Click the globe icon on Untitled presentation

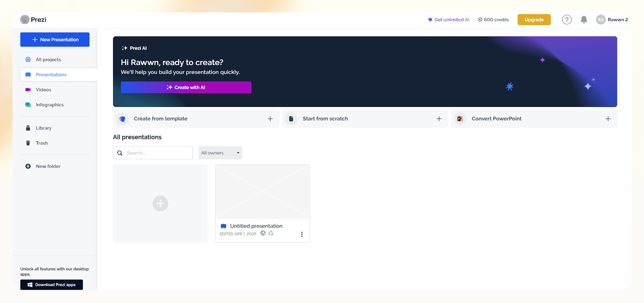[263, 233]
